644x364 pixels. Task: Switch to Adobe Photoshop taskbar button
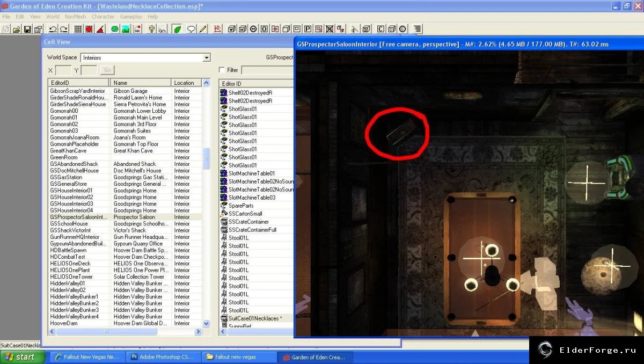163,357
